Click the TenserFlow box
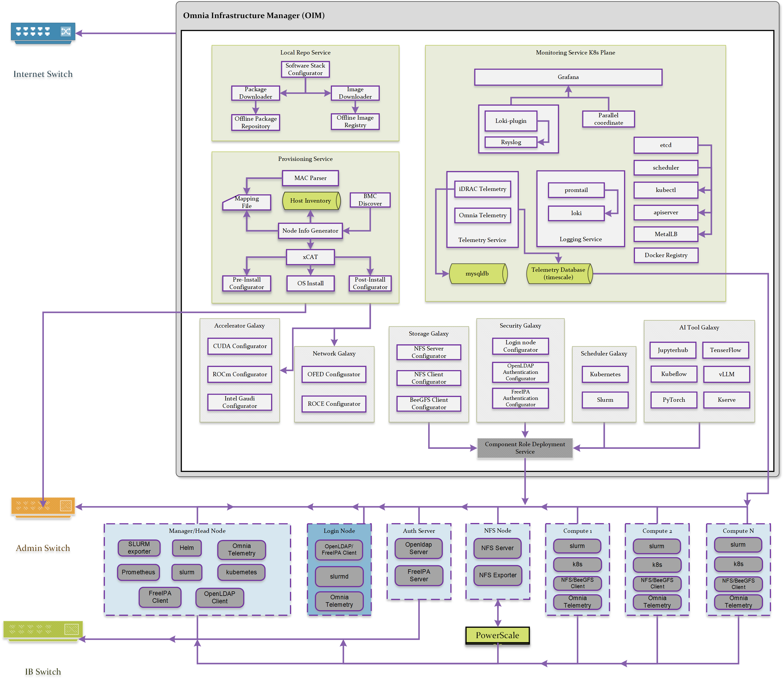The image size is (784, 686). tap(726, 350)
